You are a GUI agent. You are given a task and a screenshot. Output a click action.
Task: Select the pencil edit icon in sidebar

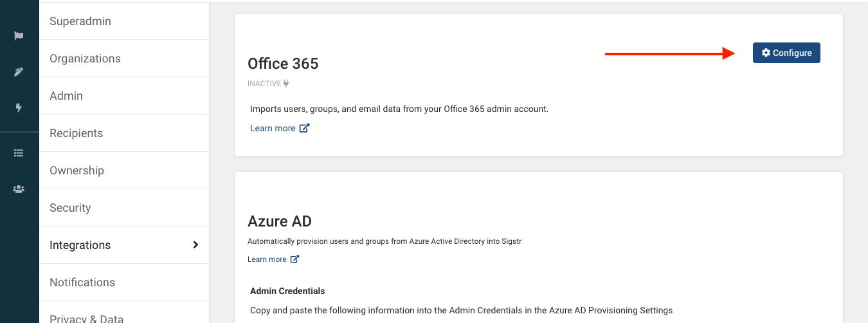point(19,72)
